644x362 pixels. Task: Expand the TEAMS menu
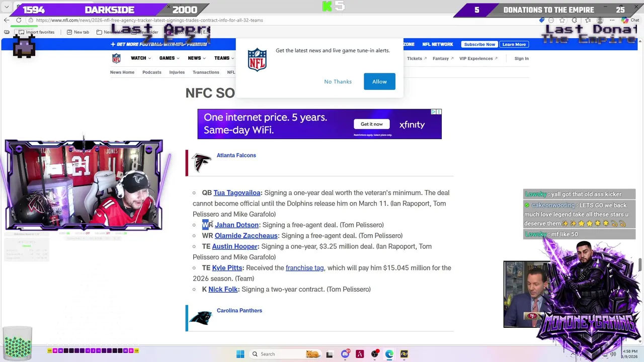pos(223,58)
